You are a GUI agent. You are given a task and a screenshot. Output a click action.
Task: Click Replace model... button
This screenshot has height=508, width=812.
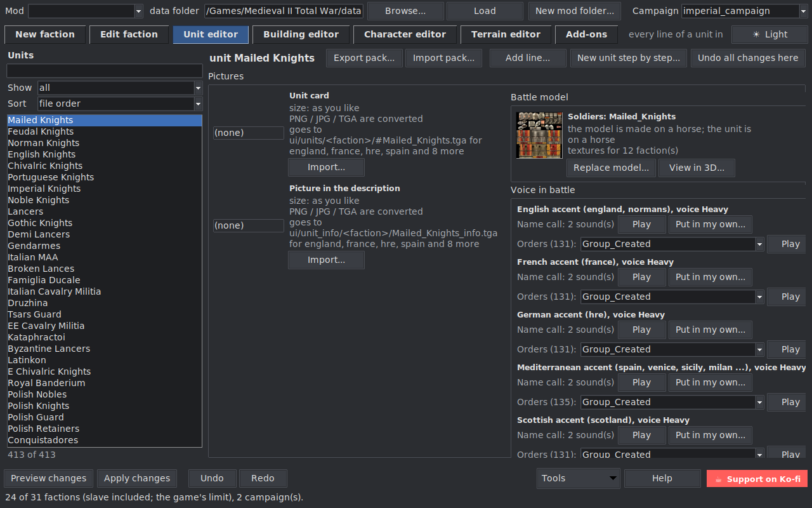click(x=611, y=168)
